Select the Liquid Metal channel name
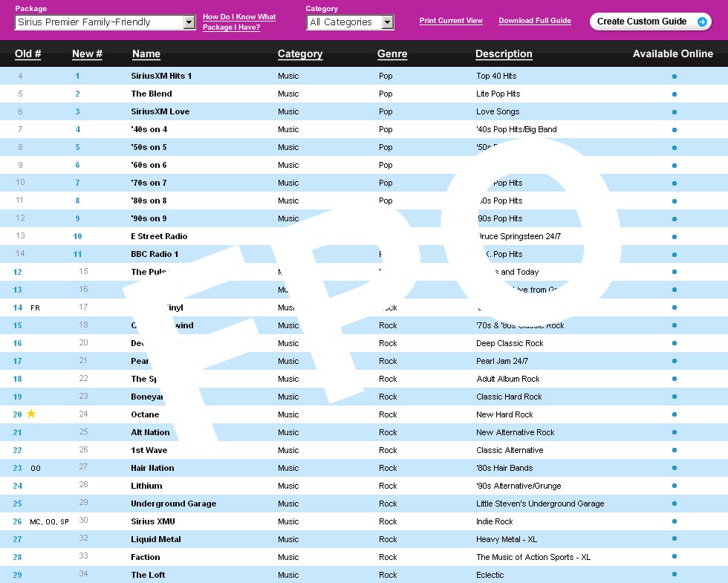728x583 pixels. (x=156, y=539)
